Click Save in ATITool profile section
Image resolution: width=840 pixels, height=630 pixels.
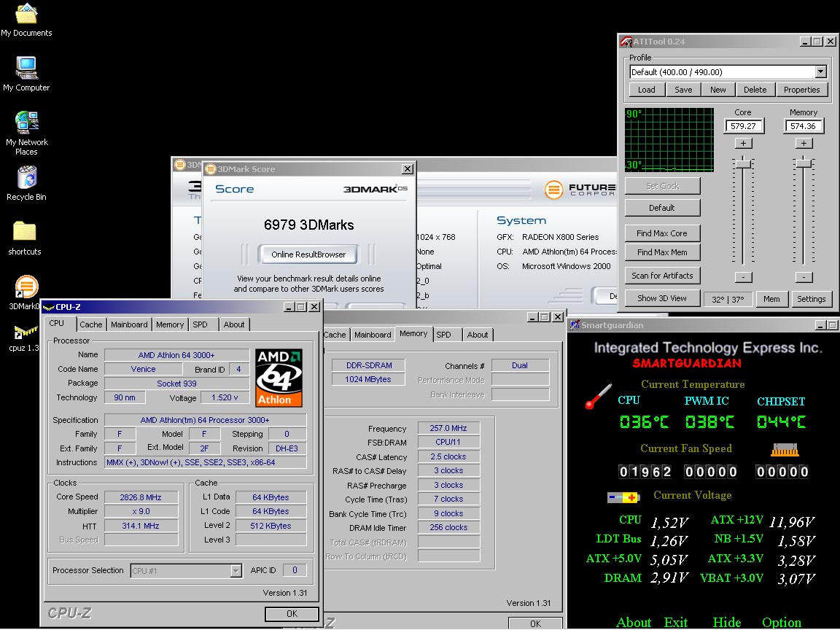683,90
